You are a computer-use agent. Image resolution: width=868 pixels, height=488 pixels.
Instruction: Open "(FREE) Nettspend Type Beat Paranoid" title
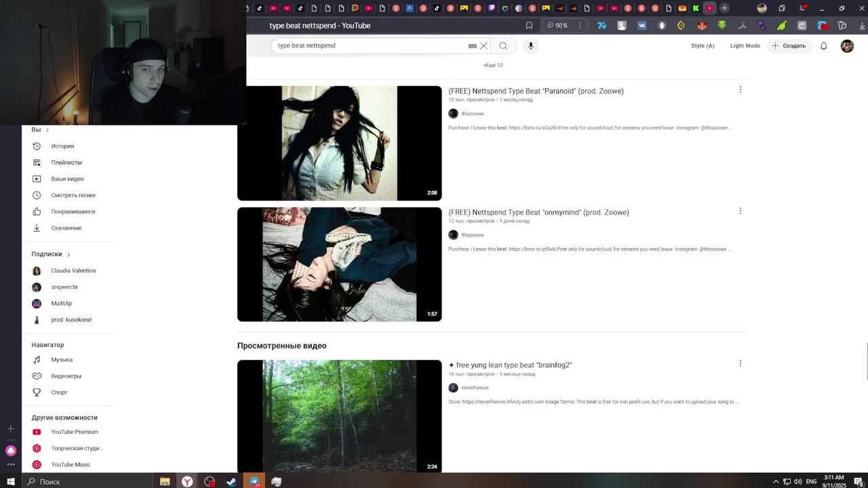click(536, 91)
